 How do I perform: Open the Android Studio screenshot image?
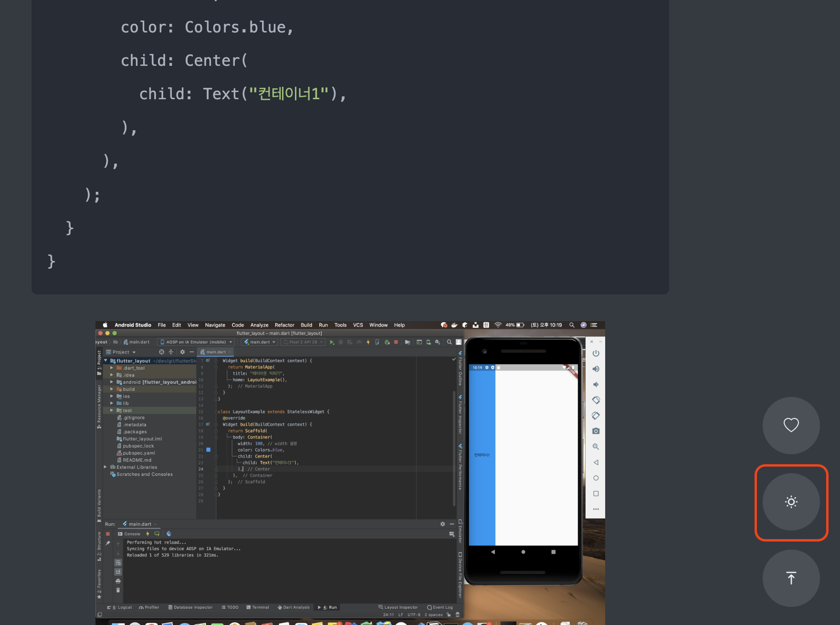(x=350, y=473)
